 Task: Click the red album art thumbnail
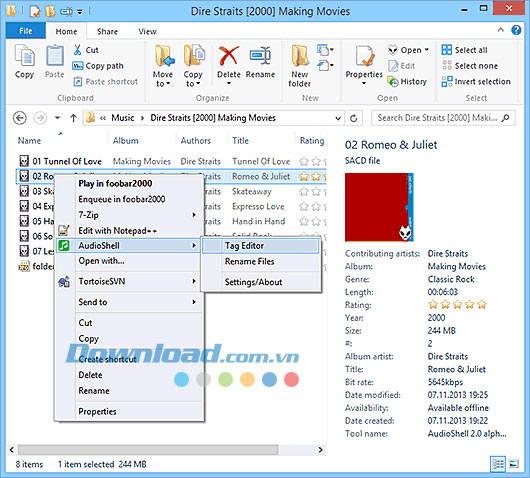379,207
